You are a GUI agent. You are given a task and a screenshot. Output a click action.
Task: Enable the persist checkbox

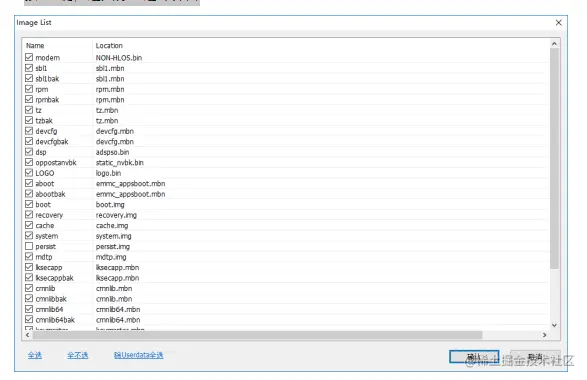[29, 246]
